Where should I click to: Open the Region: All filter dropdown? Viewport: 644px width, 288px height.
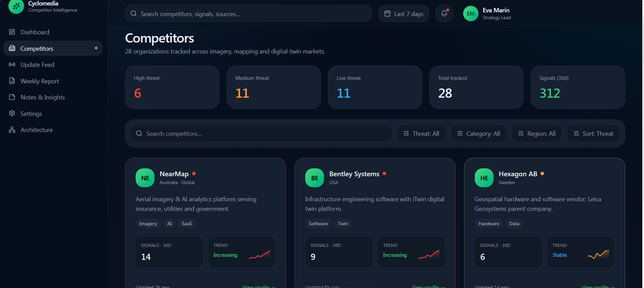(x=537, y=133)
